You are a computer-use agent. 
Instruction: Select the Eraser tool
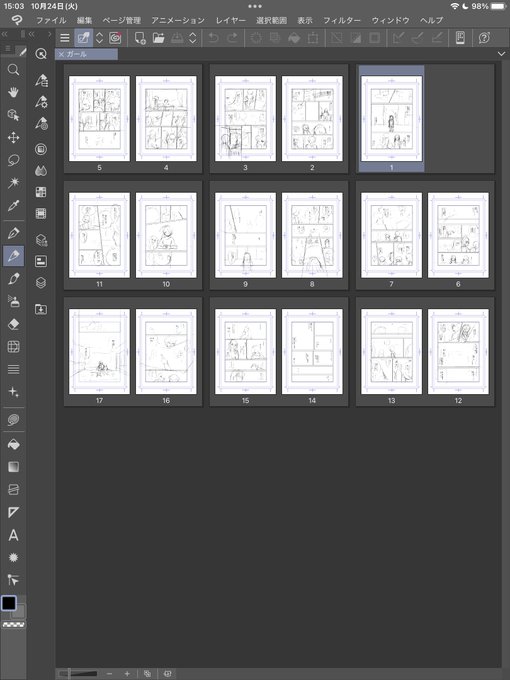(x=13, y=324)
